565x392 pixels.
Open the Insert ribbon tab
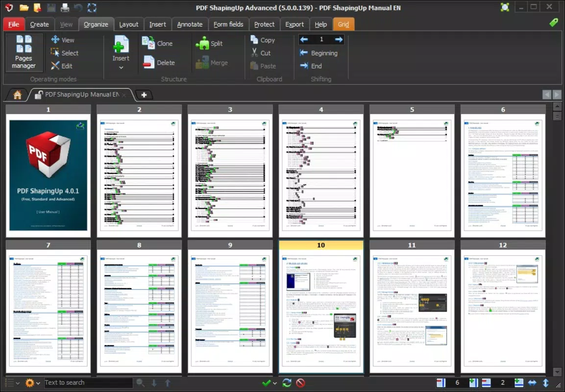(157, 24)
